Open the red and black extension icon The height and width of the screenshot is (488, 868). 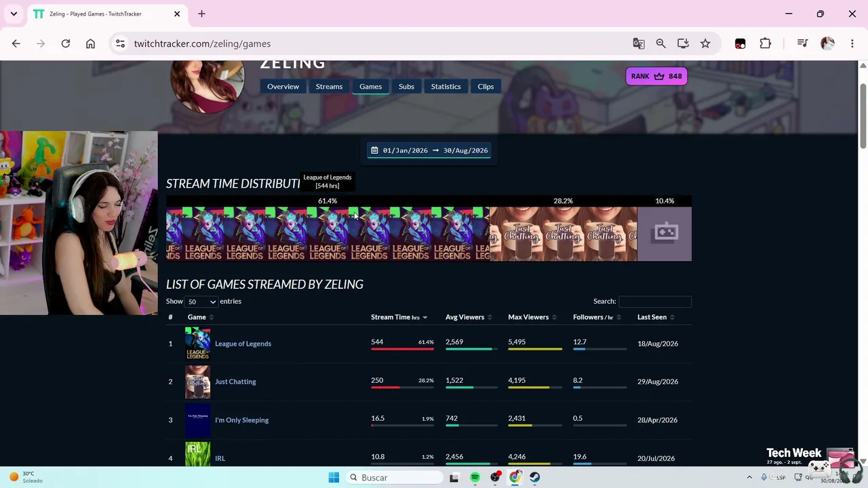pyautogui.click(x=740, y=43)
